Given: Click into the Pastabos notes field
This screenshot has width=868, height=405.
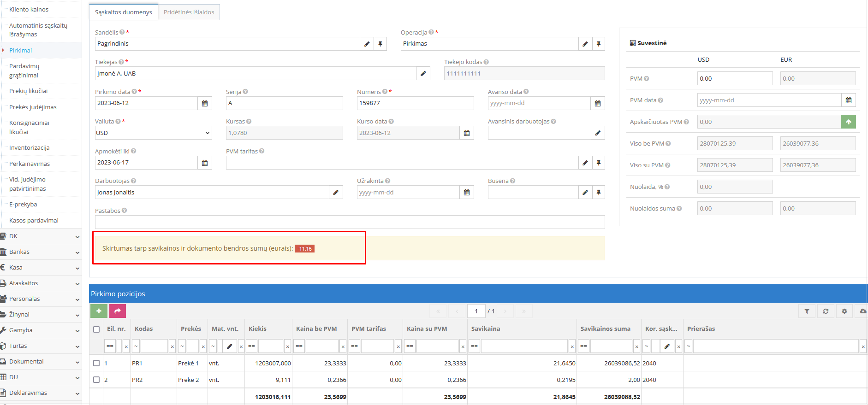Looking at the screenshot, I should (350, 222).
